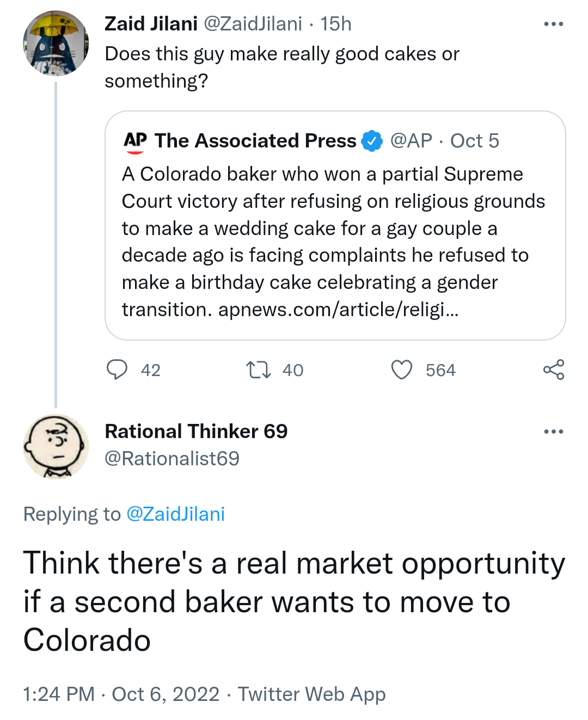Like the tweet with heart icon
588x720 pixels.
(402, 370)
